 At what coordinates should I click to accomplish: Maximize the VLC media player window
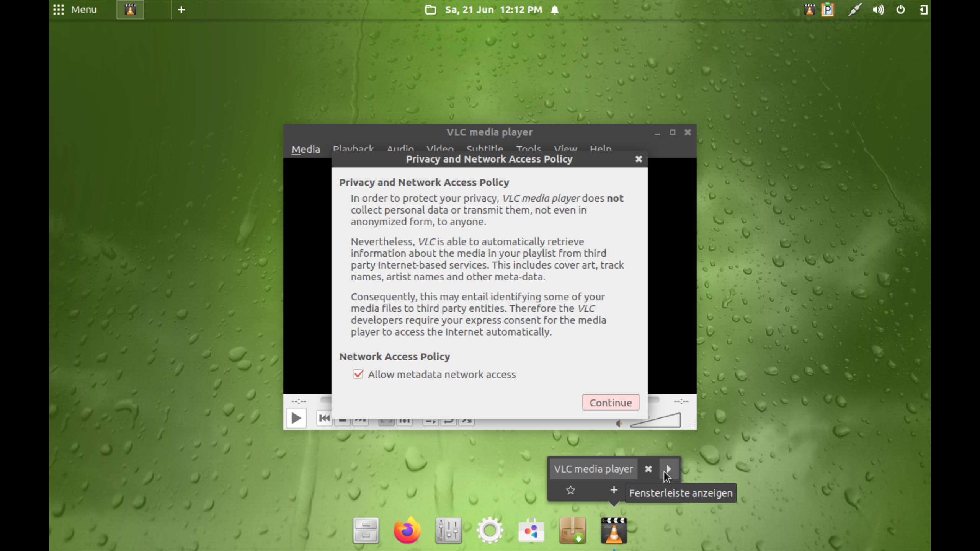click(672, 132)
